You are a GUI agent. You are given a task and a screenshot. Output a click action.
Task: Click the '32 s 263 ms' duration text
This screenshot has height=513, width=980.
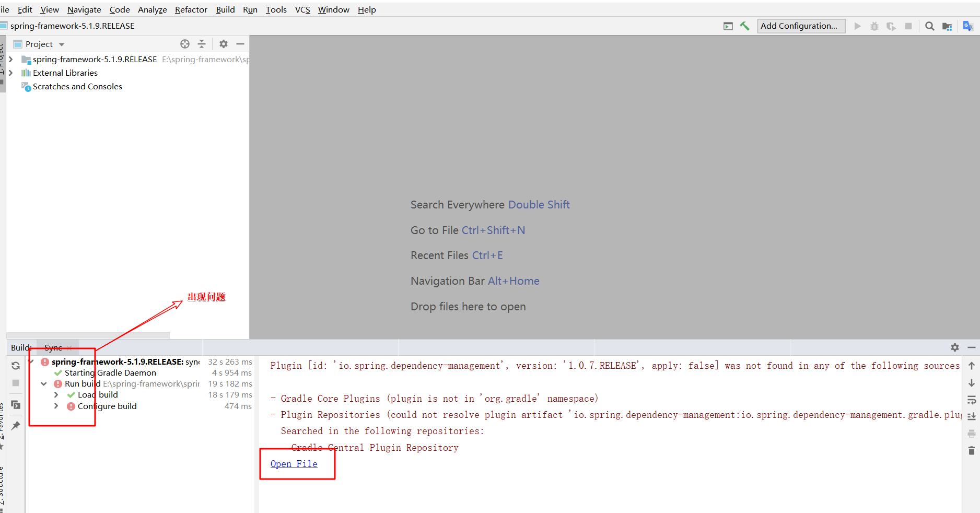(230, 362)
